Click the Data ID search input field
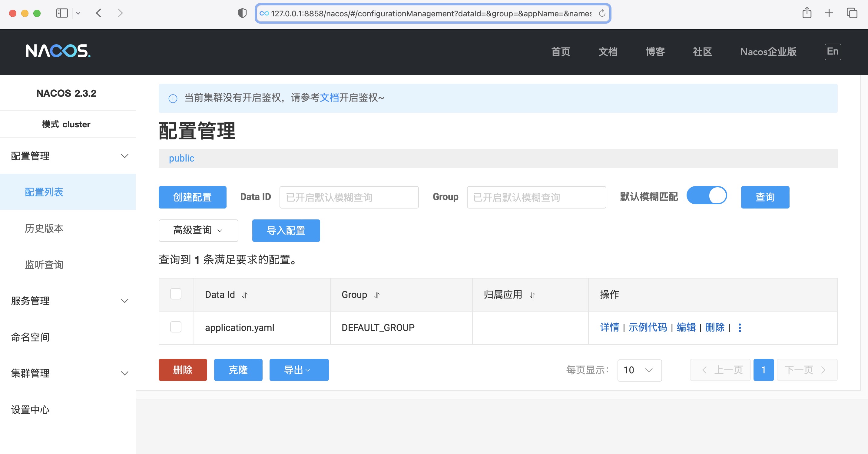 point(349,197)
